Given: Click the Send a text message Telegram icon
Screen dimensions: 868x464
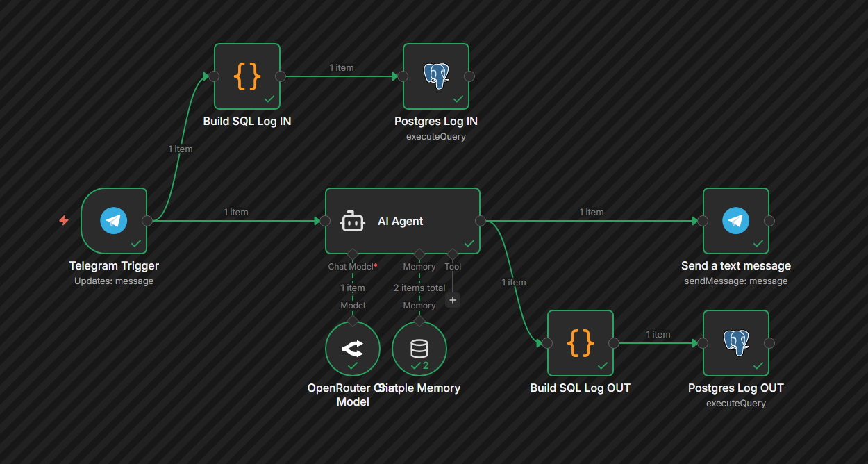Looking at the screenshot, I should [x=735, y=220].
